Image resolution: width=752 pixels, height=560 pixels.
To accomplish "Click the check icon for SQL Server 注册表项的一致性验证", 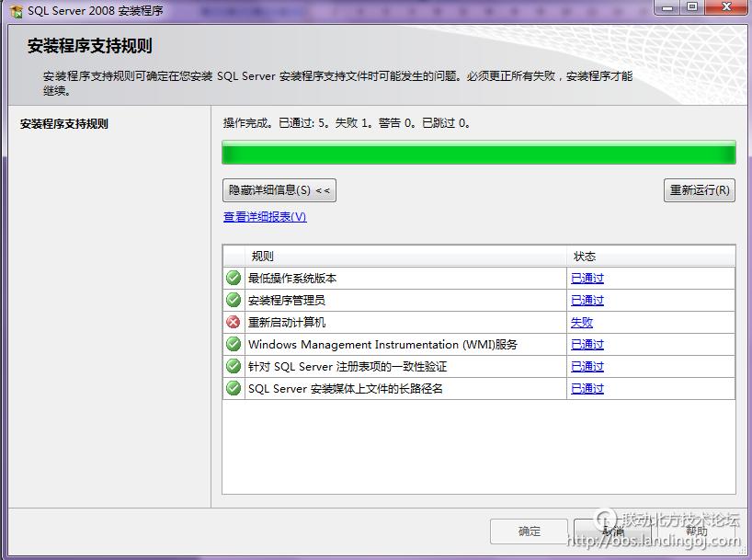I will [234, 366].
